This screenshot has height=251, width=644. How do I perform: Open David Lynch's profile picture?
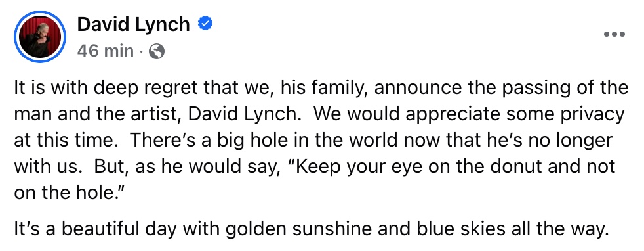[x=40, y=37]
